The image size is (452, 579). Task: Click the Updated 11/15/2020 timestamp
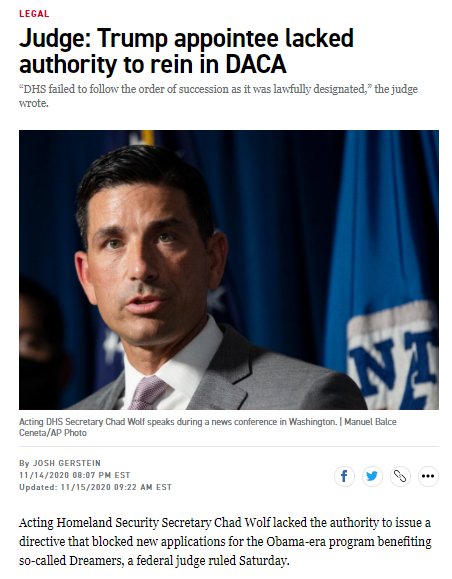click(95, 487)
